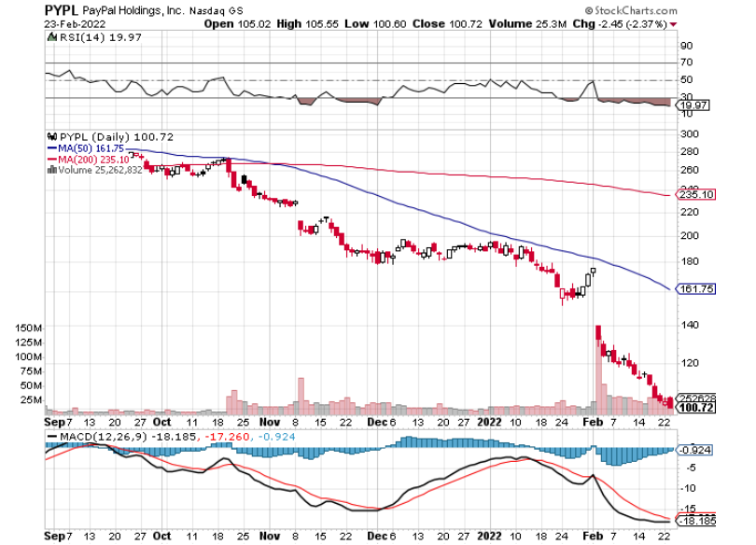This screenshot has width=756, height=545.
Task: Click the volume bars icon in the legend
Action: click(x=52, y=170)
